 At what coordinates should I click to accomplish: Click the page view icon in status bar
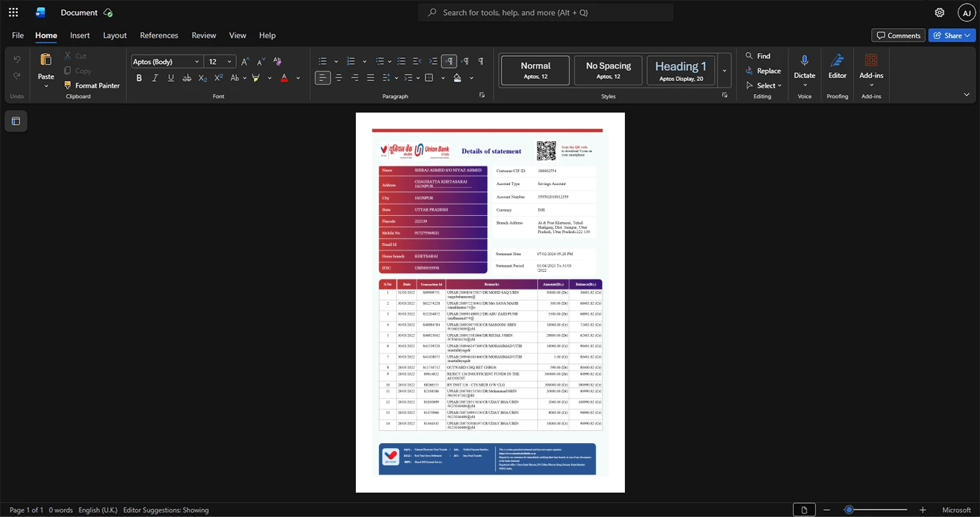tap(804, 510)
